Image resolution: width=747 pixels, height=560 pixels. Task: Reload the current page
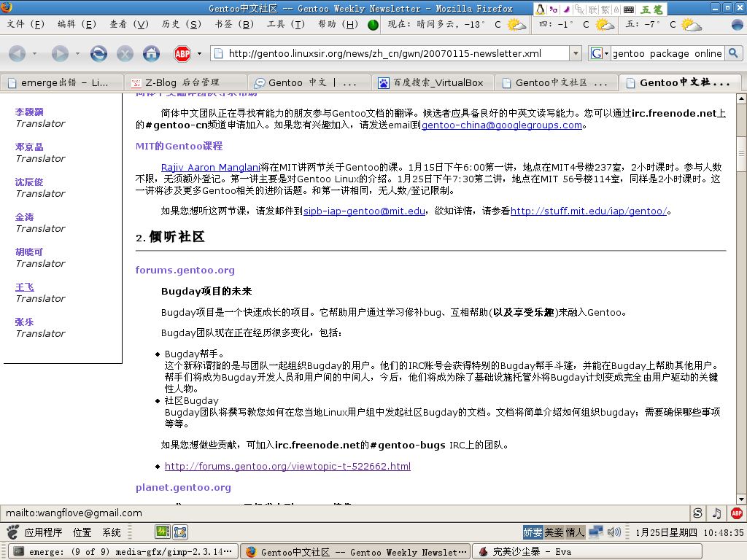click(98, 53)
